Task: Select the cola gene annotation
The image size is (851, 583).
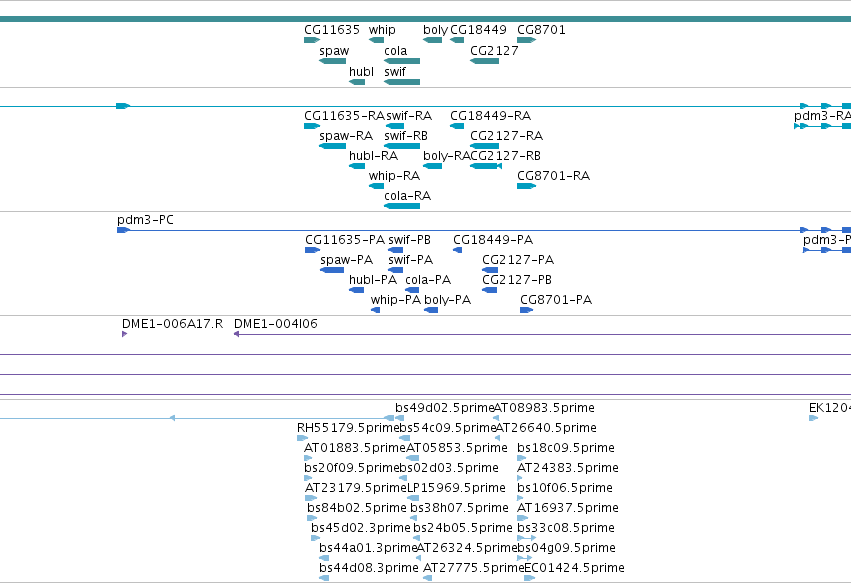Action: coord(402,61)
